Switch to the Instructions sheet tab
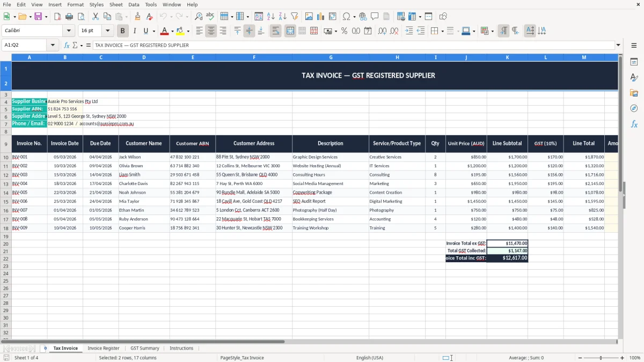The width and height of the screenshot is (644, 362). (x=181, y=349)
